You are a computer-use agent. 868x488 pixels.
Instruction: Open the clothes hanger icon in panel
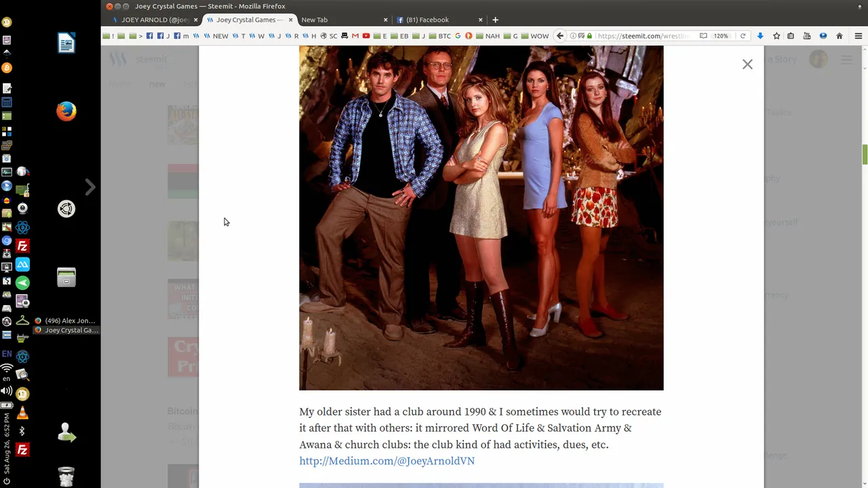pos(22,321)
